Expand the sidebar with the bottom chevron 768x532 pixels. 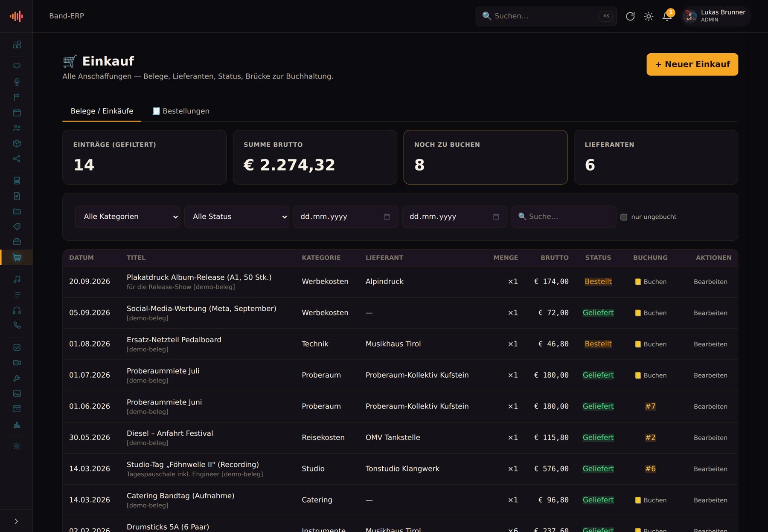point(16,521)
